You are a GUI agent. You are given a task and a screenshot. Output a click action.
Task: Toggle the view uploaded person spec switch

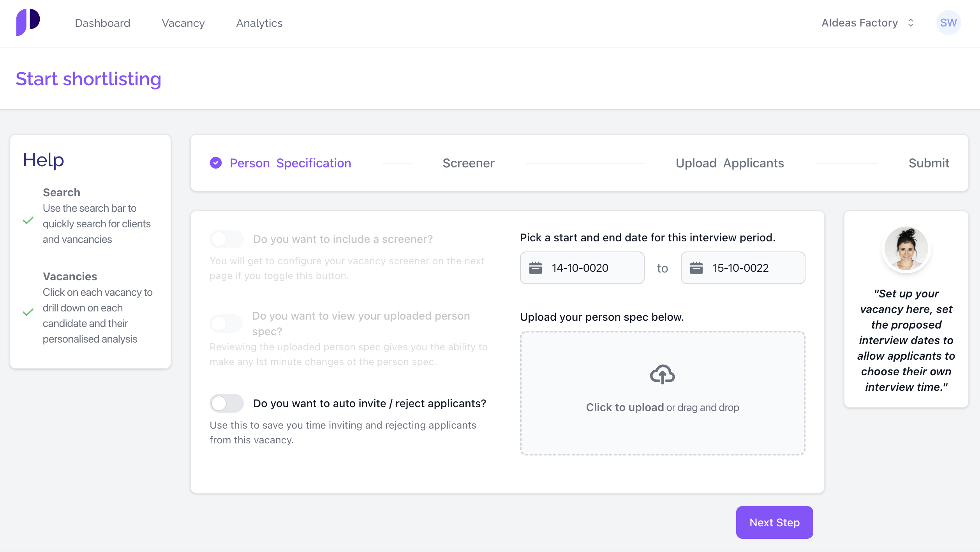[x=226, y=324]
